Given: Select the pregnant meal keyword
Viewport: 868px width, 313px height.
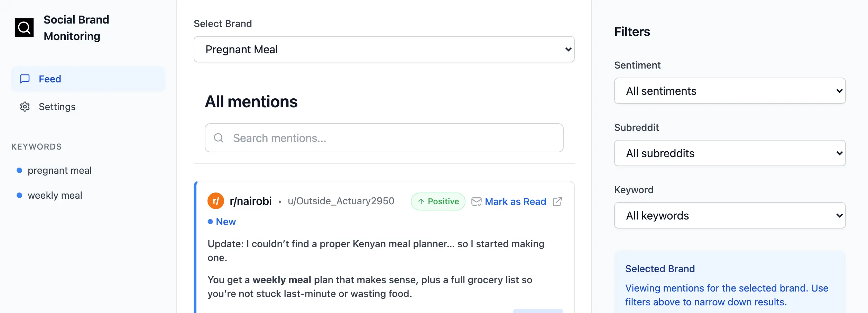Looking at the screenshot, I should 59,170.
